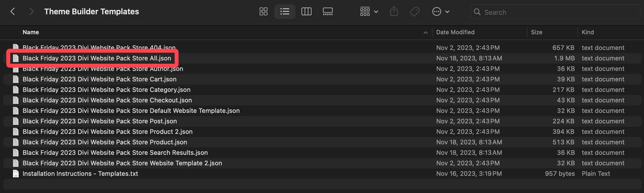Screen dimensions: 644x193
Task: Click the Store Checkout.json file icon
Action: click(x=16, y=100)
